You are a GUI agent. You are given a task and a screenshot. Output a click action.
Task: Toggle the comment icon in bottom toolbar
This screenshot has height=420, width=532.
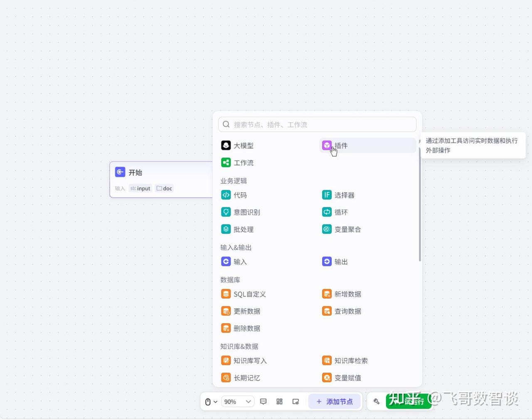click(263, 402)
